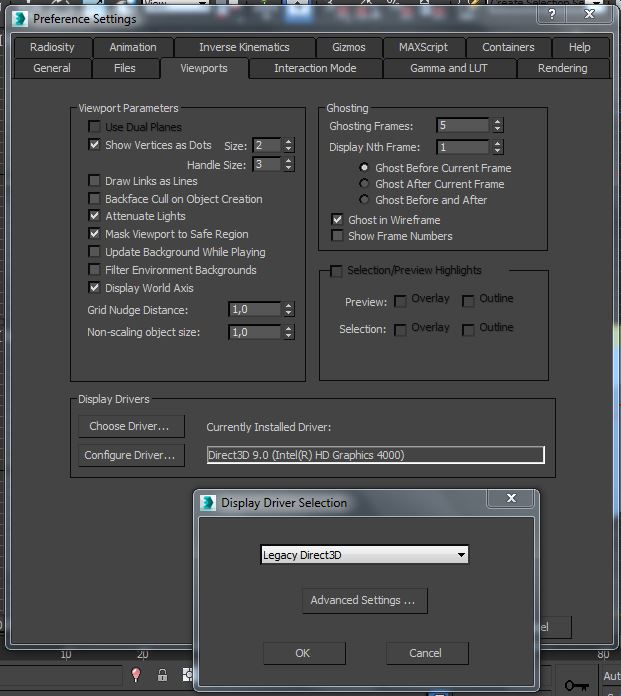Confirm driver selection with OK
Screen dimensions: 621x696
(304, 653)
